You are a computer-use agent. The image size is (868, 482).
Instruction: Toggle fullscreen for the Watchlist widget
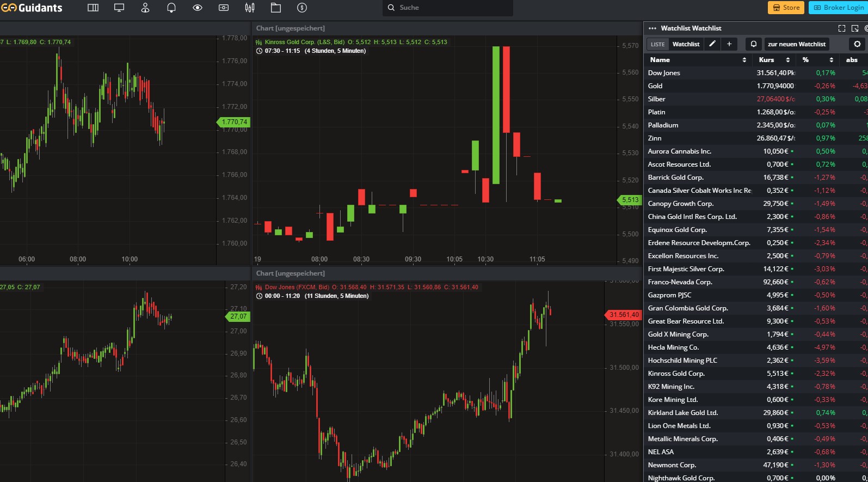(842, 28)
